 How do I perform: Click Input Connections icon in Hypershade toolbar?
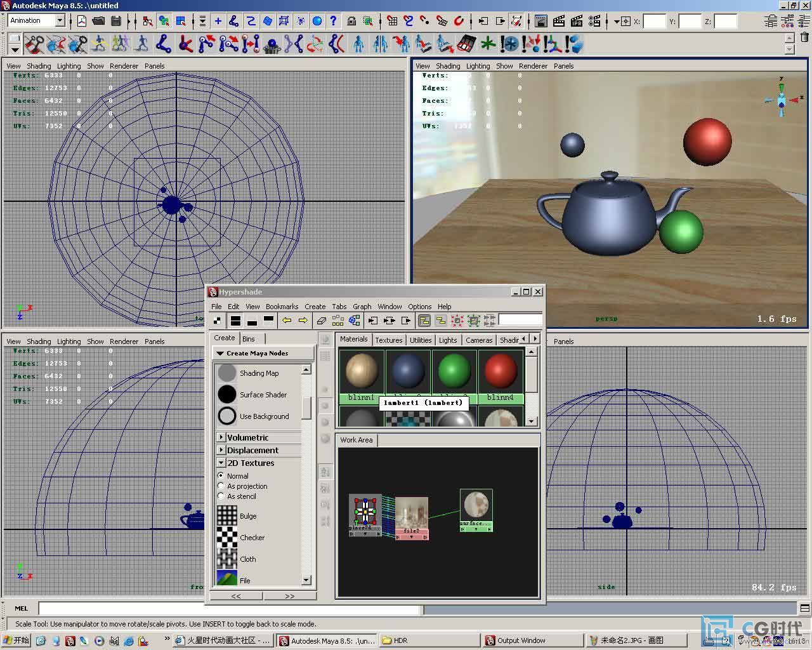[x=373, y=321]
